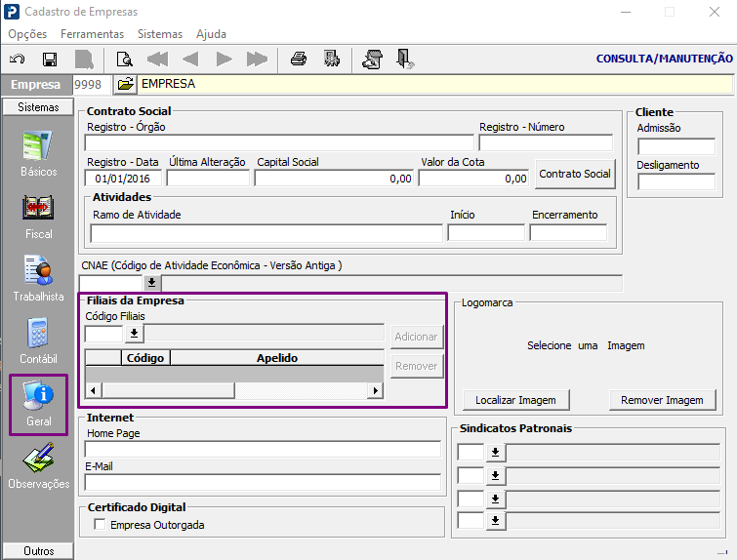
Task: Click the Localizar Imagem button
Action: [515, 400]
